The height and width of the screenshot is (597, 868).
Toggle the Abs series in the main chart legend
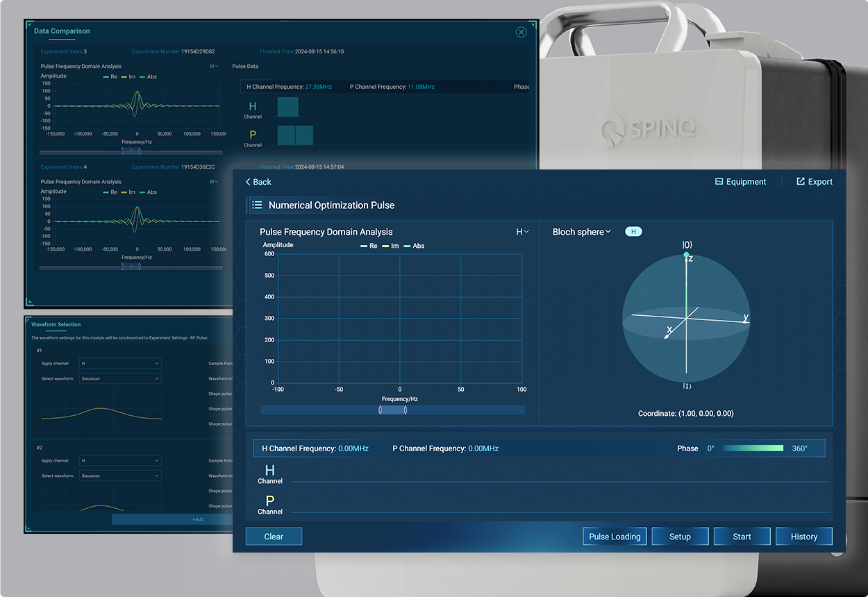click(414, 246)
